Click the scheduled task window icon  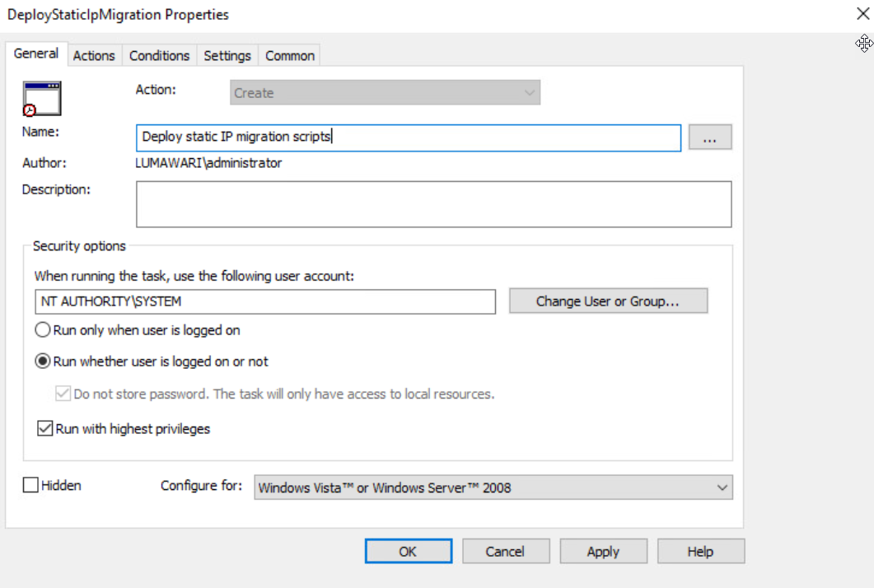42,99
